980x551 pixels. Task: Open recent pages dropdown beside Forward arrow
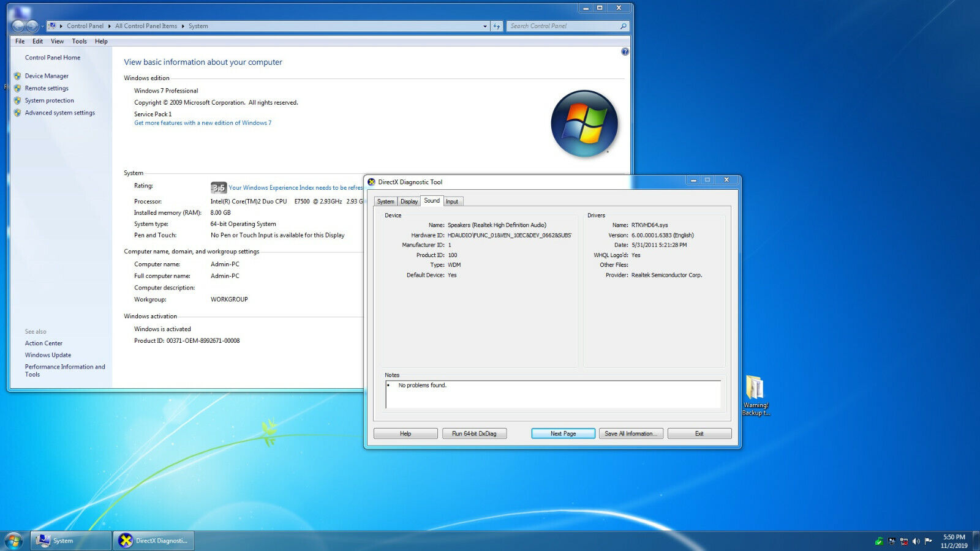coord(42,26)
